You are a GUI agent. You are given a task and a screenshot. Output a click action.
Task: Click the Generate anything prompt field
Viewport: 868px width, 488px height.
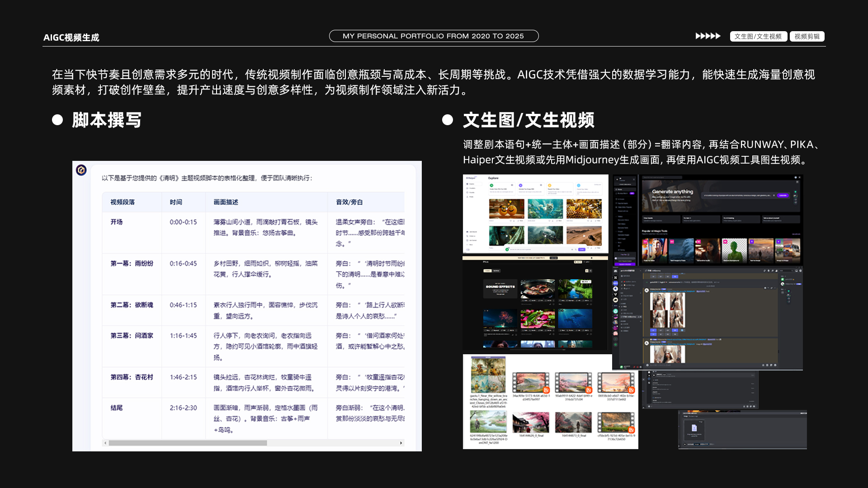click(x=737, y=195)
